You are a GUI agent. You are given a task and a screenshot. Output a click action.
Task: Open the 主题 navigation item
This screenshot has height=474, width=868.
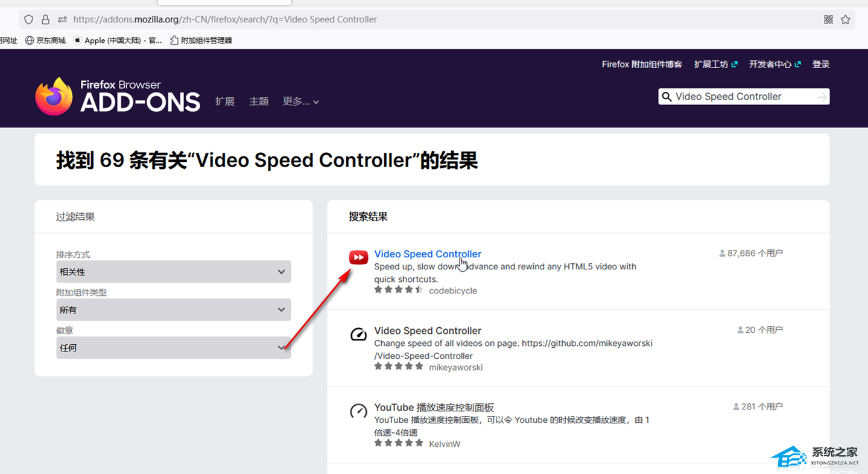pos(259,101)
